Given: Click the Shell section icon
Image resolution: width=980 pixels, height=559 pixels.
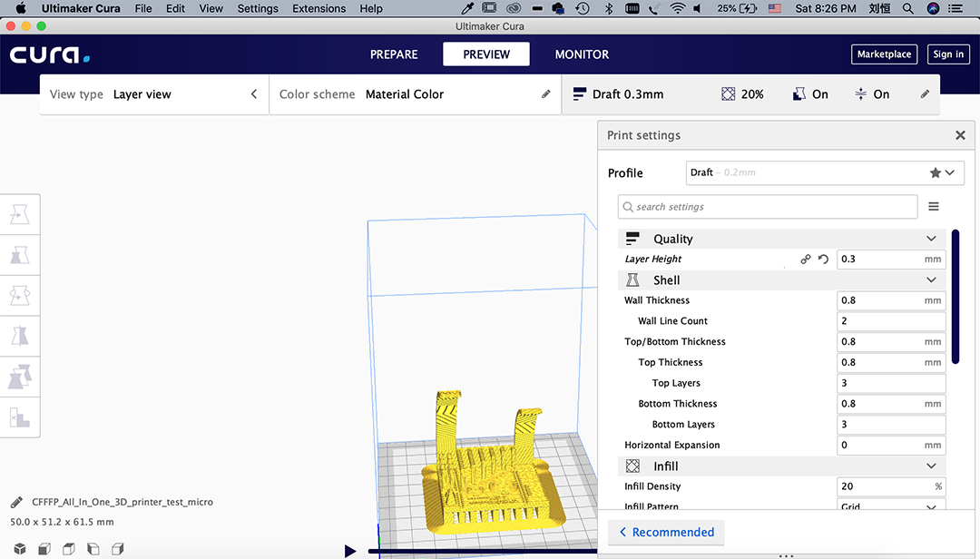Looking at the screenshot, I should click(632, 280).
